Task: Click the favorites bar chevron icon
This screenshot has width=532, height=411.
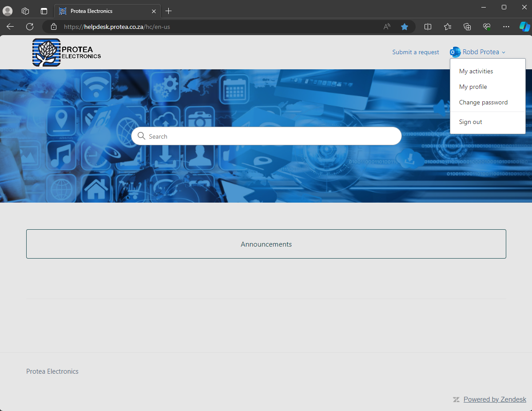Action: [x=447, y=27]
